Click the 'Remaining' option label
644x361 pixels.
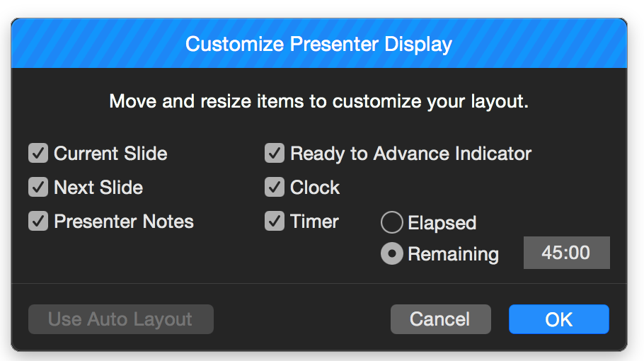453,254
